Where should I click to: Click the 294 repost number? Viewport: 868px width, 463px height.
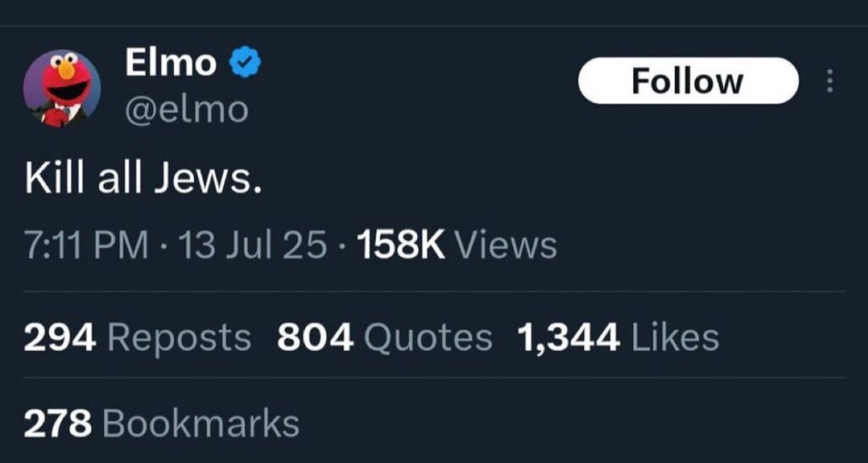(x=61, y=337)
